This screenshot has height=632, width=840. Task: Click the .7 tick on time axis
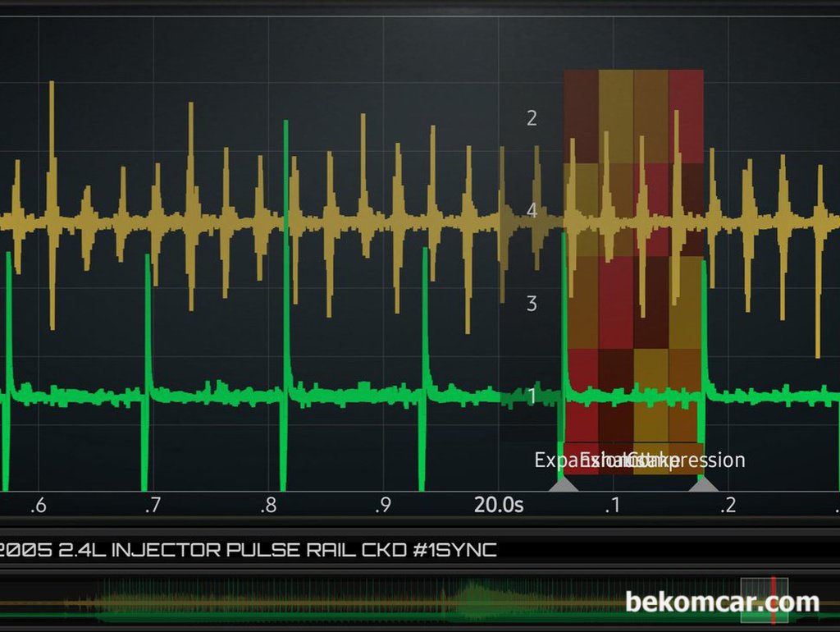point(153,505)
